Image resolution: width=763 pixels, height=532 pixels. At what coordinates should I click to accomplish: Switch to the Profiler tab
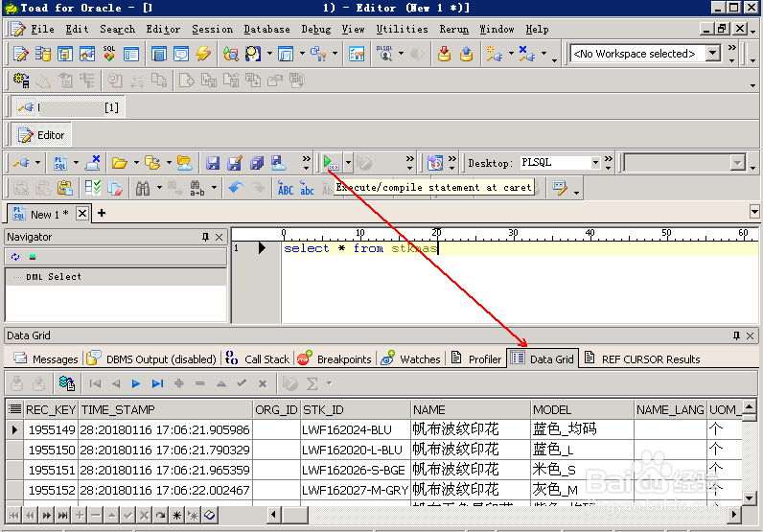point(475,359)
